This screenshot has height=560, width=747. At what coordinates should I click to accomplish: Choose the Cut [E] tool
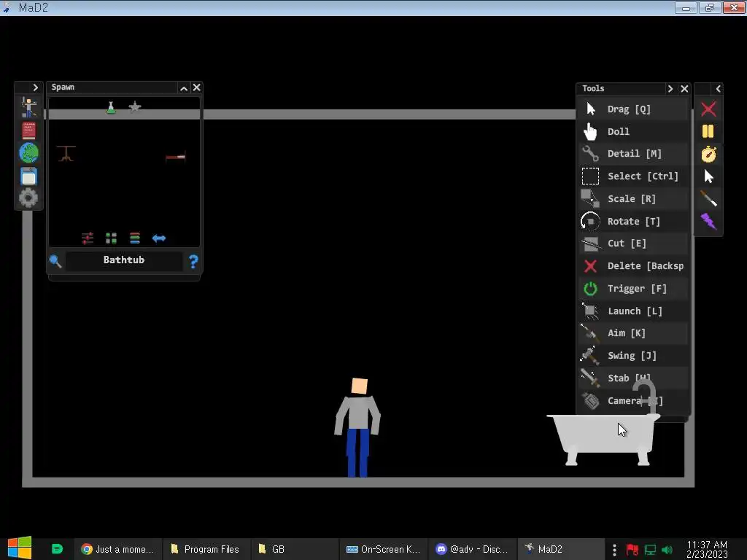(x=633, y=244)
